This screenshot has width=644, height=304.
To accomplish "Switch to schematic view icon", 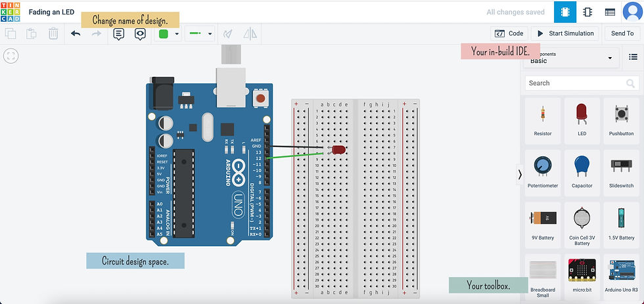I will click(587, 12).
